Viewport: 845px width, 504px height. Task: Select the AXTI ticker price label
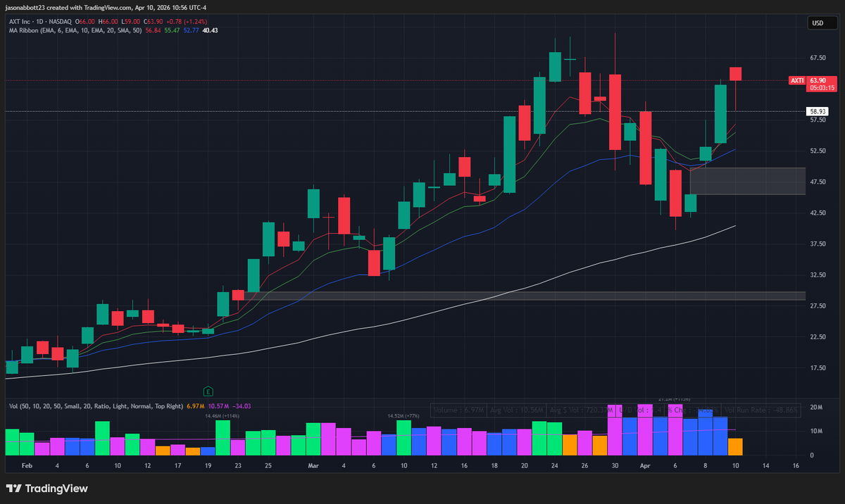[796, 81]
